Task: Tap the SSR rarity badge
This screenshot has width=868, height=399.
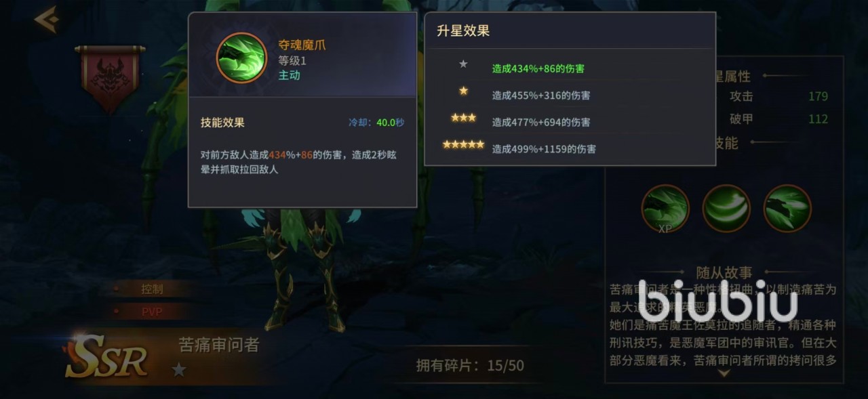Action: point(107,355)
